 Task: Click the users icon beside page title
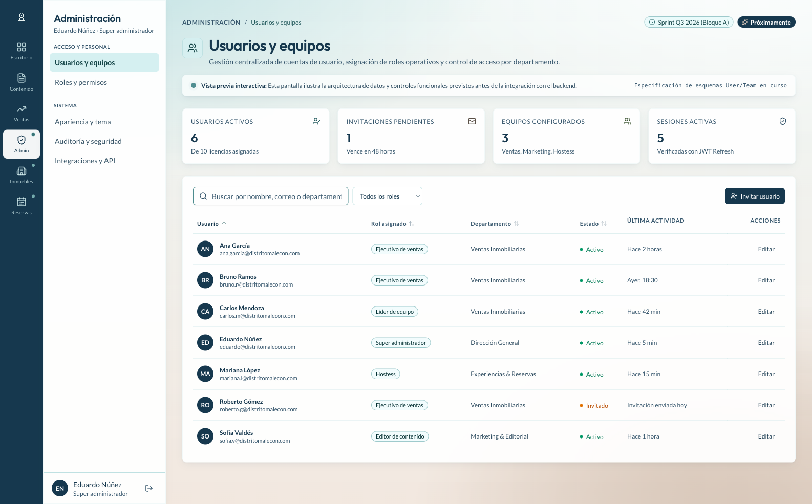pos(193,48)
